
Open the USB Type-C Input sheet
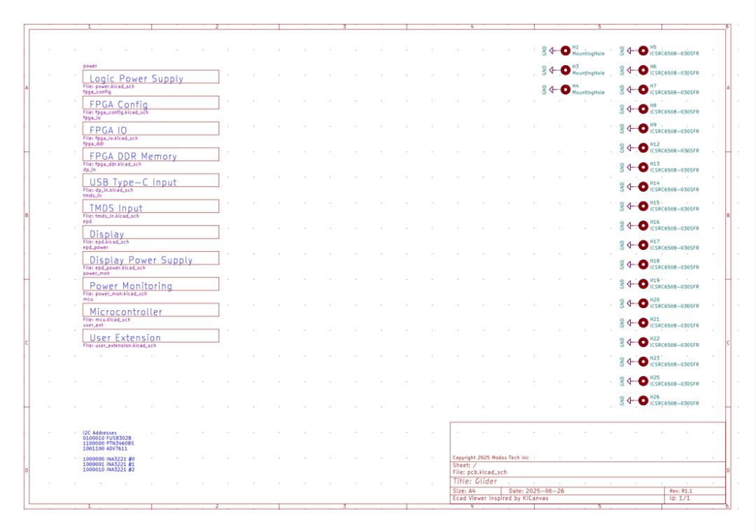(x=150, y=181)
